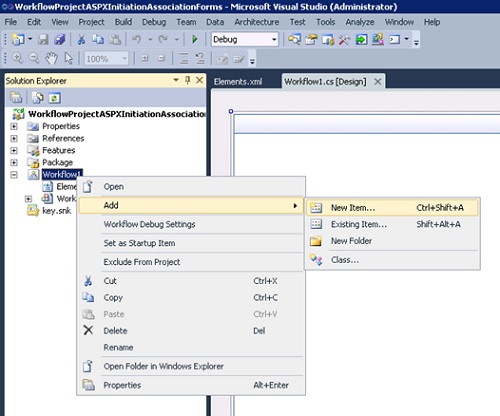Image resolution: width=500 pixels, height=416 pixels.
Task: Choose Existing Item... from the submenu
Action: 392,224
